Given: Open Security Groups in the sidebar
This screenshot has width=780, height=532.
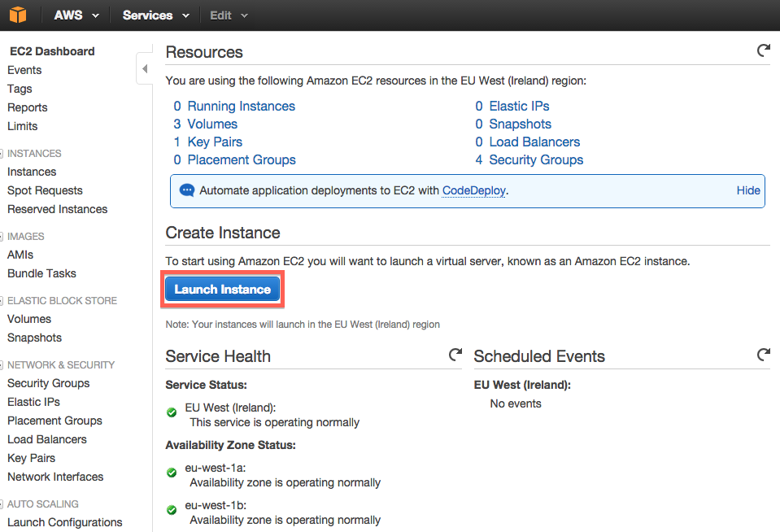Looking at the screenshot, I should point(48,383).
